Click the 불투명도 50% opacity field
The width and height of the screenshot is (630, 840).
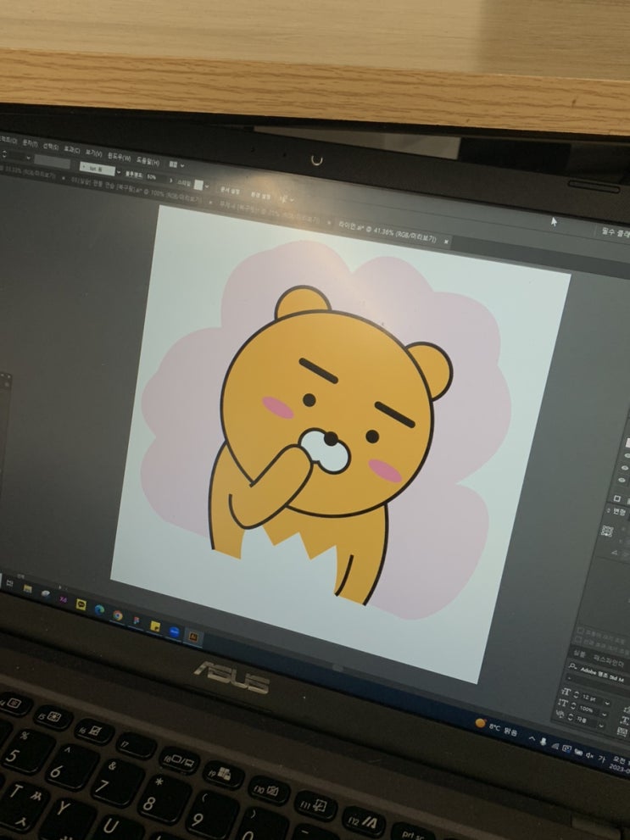pos(155,177)
